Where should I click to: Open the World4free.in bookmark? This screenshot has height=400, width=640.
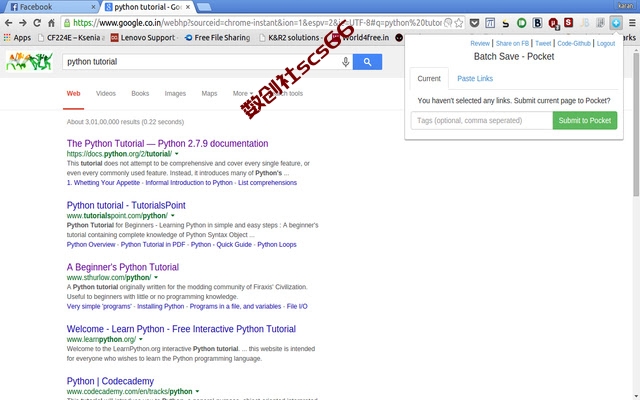pos(360,38)
